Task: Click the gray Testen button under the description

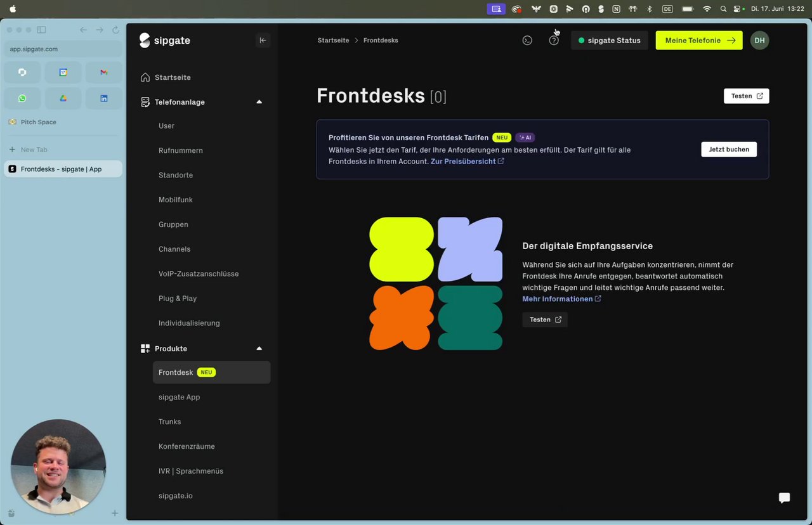Action: 545,320
